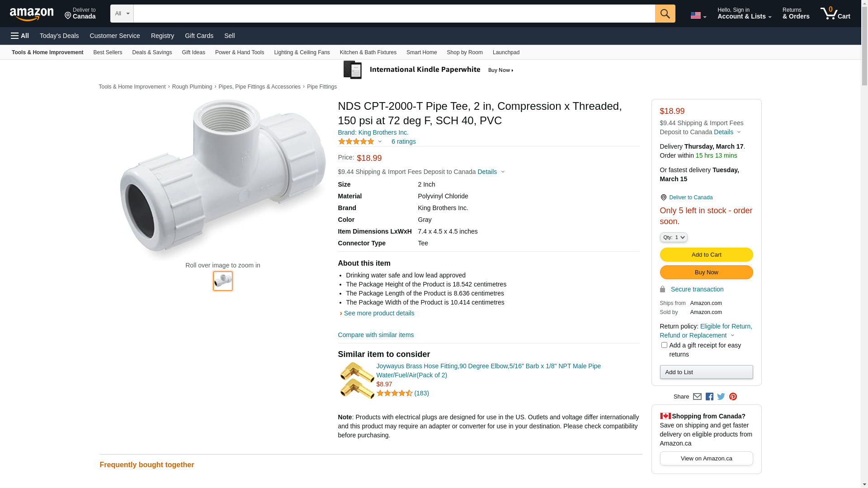Expand the search category All dropdown

pyautogui.click(x=122, y=14)
